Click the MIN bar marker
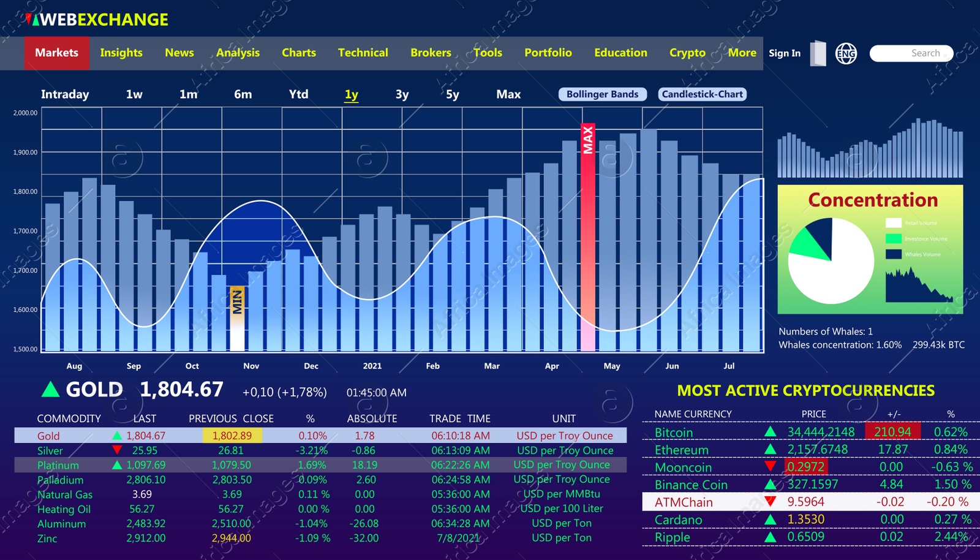This screenshot has width=980, height=560. [237, 319]
